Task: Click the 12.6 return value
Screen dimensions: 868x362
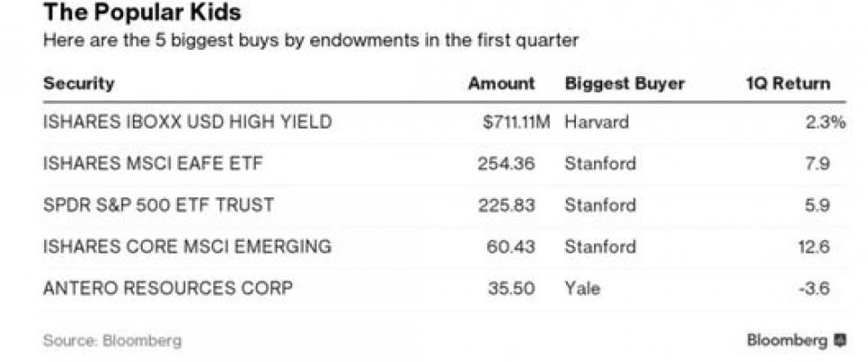Action: coord(814,247)
